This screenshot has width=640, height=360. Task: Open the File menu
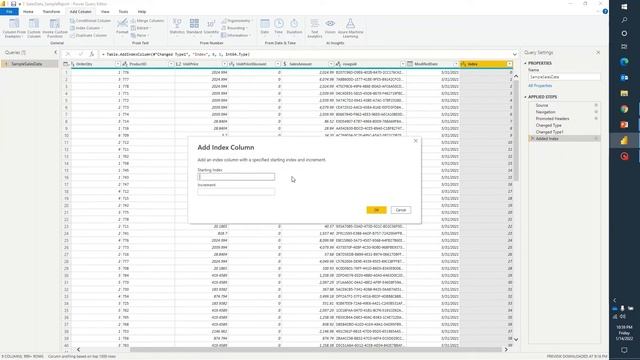pyautogui.click(x=9, y=12)
